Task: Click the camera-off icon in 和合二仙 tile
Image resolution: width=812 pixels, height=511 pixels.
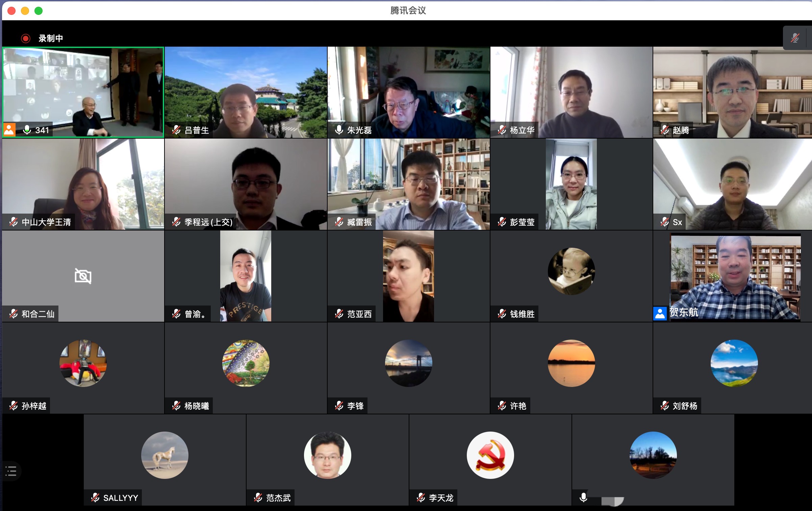Action: 83,276
